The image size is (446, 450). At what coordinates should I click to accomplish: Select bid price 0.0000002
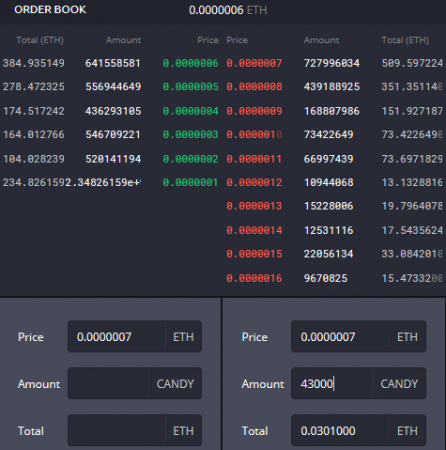click(190, 159)
